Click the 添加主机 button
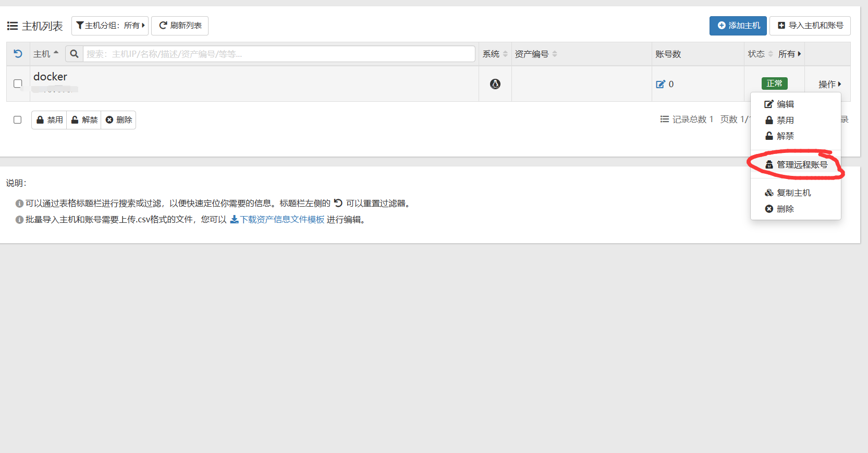Viewport: 868px width, 453px height. pyautogui.click(x=738, y=26)
